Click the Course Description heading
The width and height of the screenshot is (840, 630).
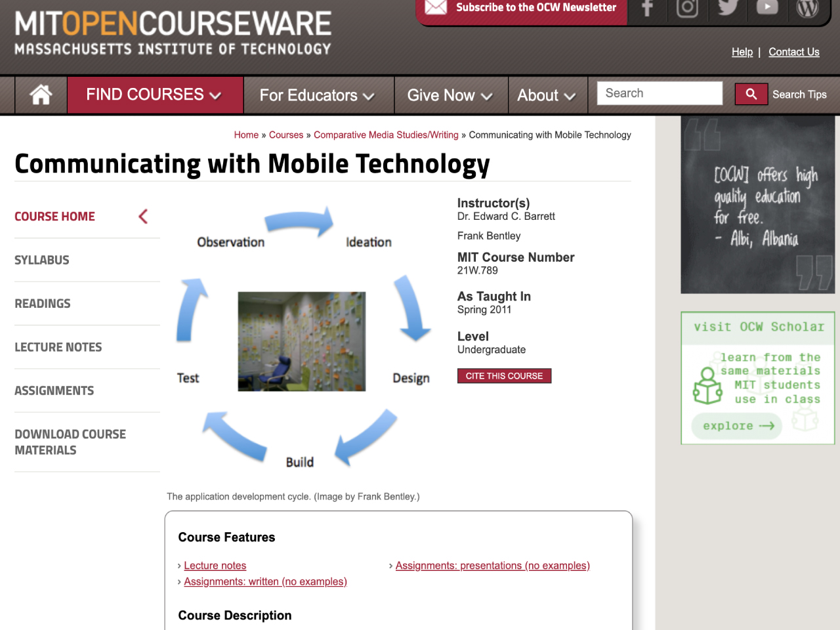point(235,616)
